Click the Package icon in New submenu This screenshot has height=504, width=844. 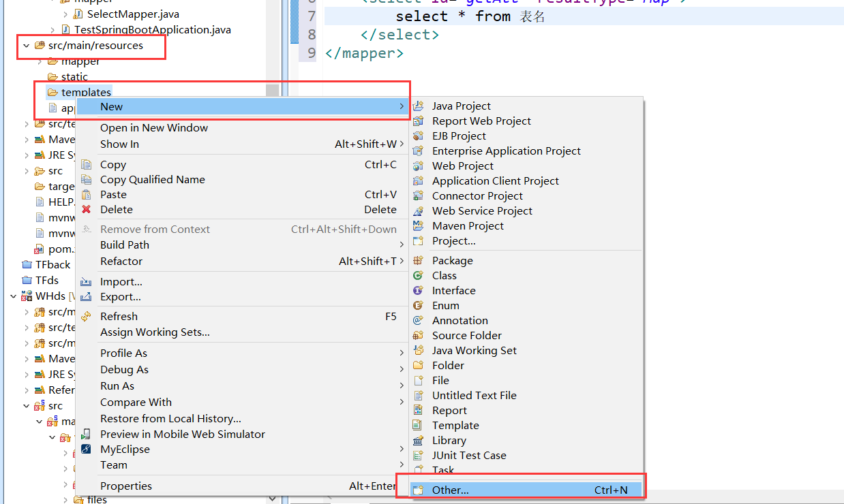pyautogui.click(x=419, y=260)
